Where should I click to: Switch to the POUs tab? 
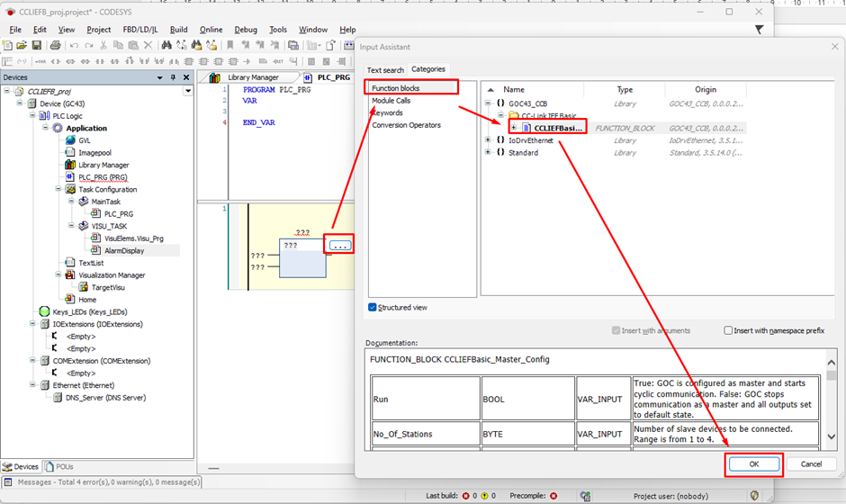pyautogui.click(x=59, y=467)
